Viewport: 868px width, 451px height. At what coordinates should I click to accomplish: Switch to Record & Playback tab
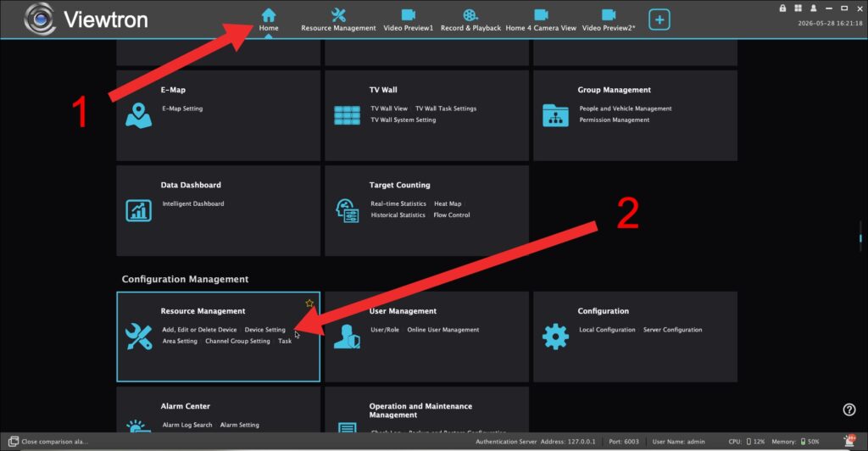coord(470,19)
